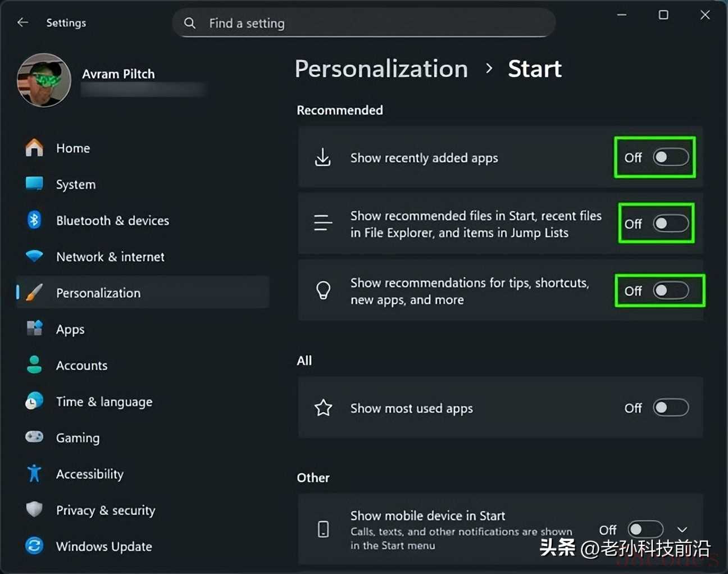Click the Apps sidebar icon

coord(34,329)
